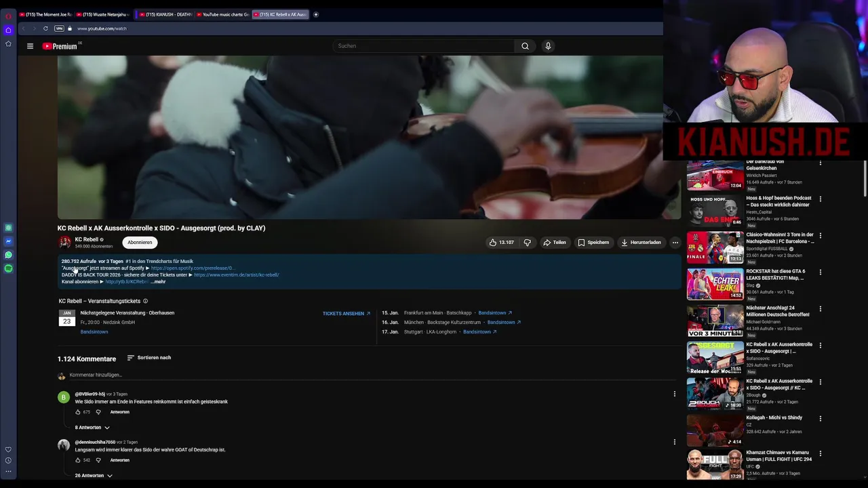Save video with Speichern button
The height and width of the screenshot is (488, 868).
tap(593, 242)
